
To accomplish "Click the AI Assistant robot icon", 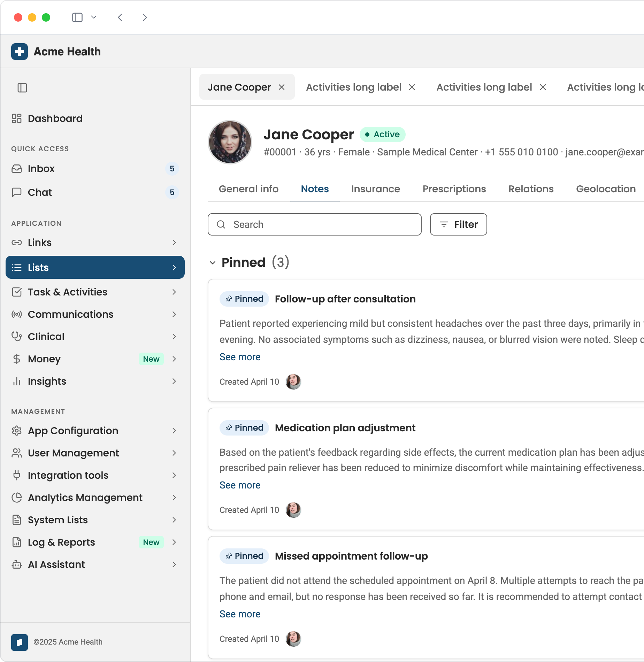I will point(17,564).
